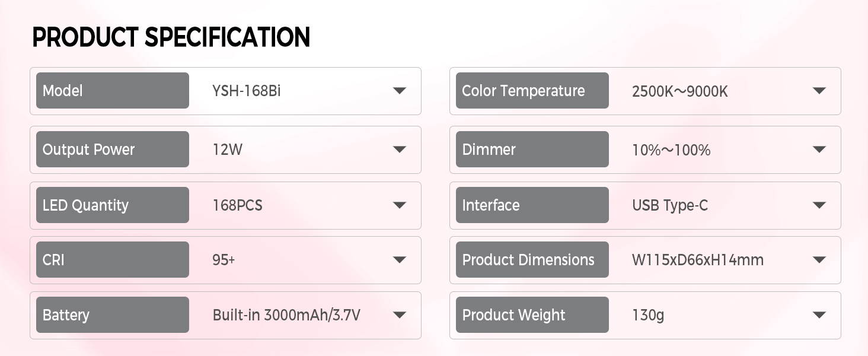The image size is (868, 356).
Task: Click the Built-in 3000mAh/3.7V value
Action: pos(286,315)
